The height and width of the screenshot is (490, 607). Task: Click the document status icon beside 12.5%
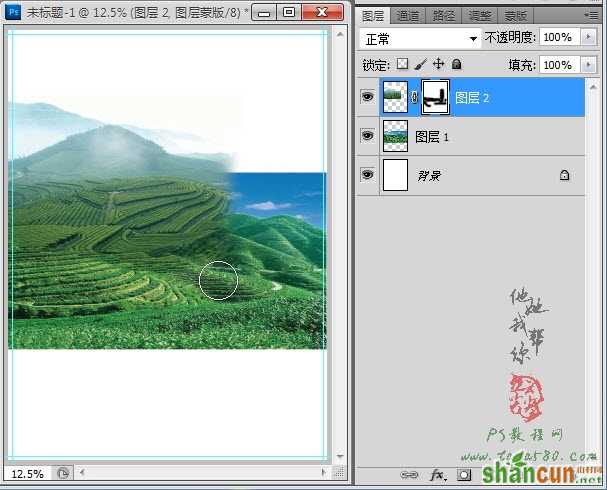coord(63,473)
